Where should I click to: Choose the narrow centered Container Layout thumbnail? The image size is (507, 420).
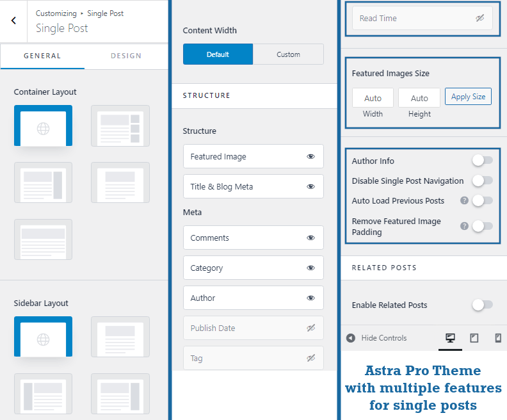120,182
